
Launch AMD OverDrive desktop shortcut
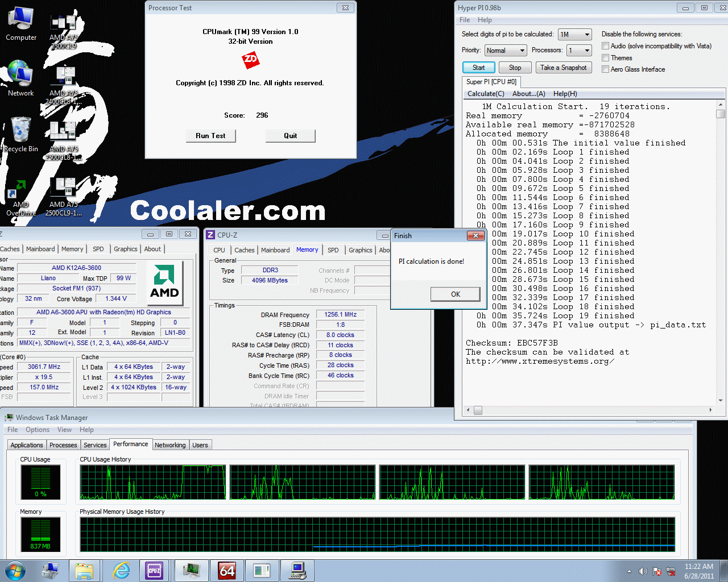pos(21,198)
